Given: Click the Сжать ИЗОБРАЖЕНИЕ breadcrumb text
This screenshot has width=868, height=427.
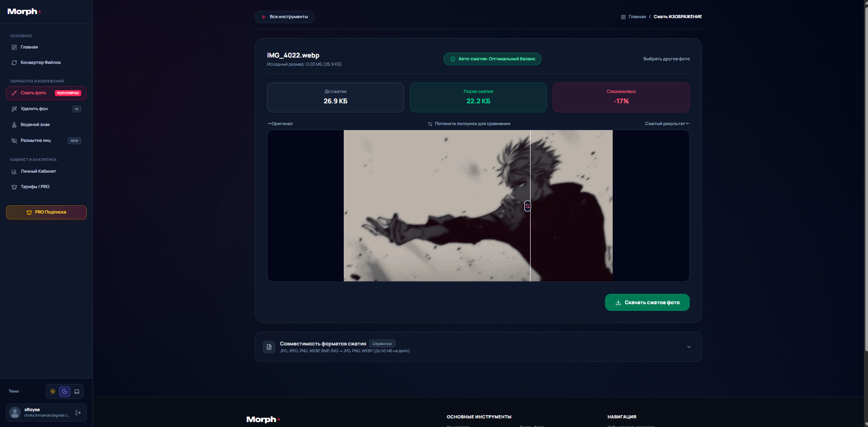Looking at the screenshot, I should pyautogui.click(x=678, y=17).
